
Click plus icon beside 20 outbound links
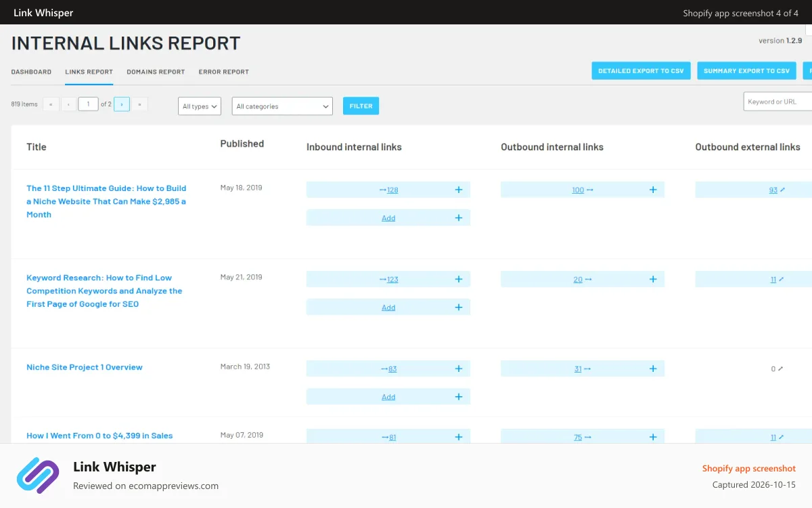click(x=653, y=279)
